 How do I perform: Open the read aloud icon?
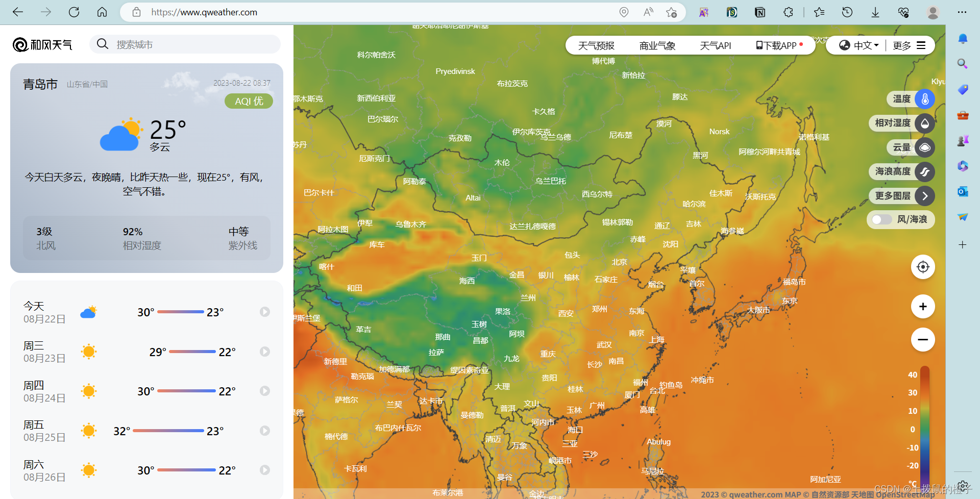pos(648,12)
